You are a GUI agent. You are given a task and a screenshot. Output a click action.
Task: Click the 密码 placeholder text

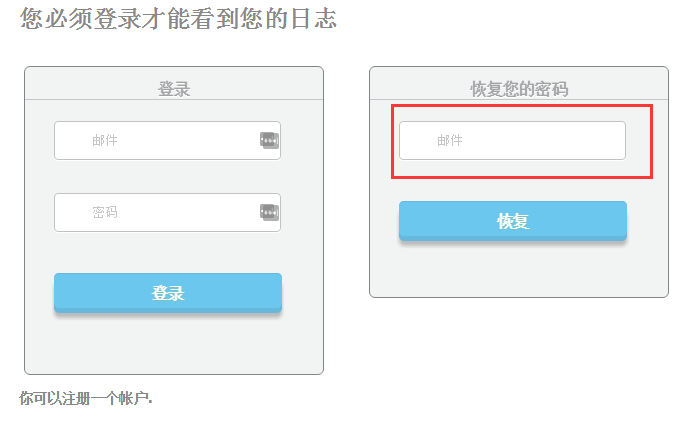pos(105,212)
